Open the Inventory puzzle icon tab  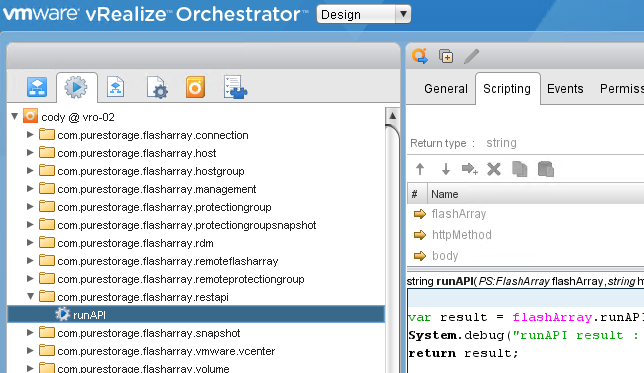click(235, 87)
